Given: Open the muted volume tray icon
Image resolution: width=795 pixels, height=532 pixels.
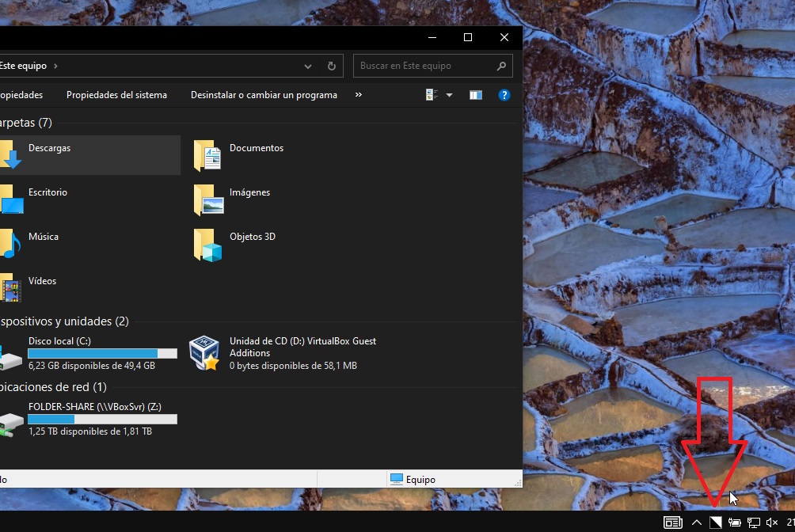Looking at the screenshot, I should [772, 522].
